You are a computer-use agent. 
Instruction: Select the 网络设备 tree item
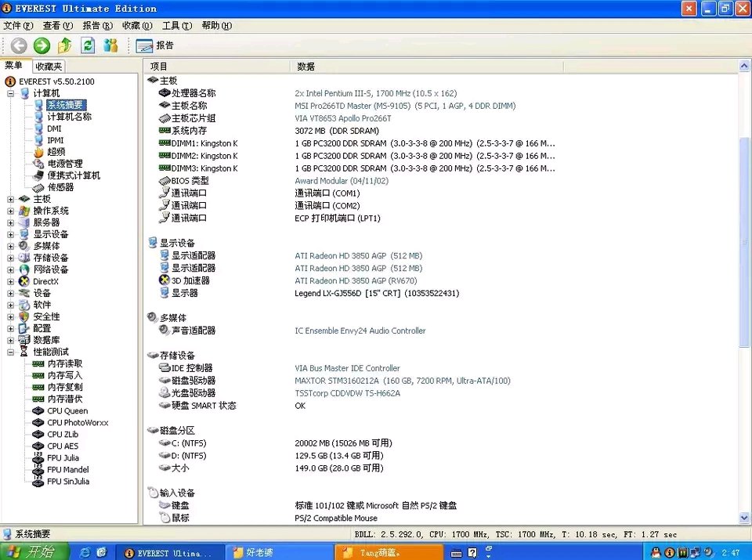pos(51,269)
